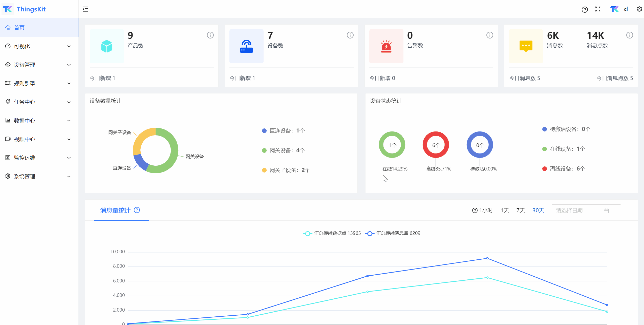Collapse the sidebar with the menu fold icon
Image resolution: width=644 pixels, height=325 pixels.
[85, 9]
